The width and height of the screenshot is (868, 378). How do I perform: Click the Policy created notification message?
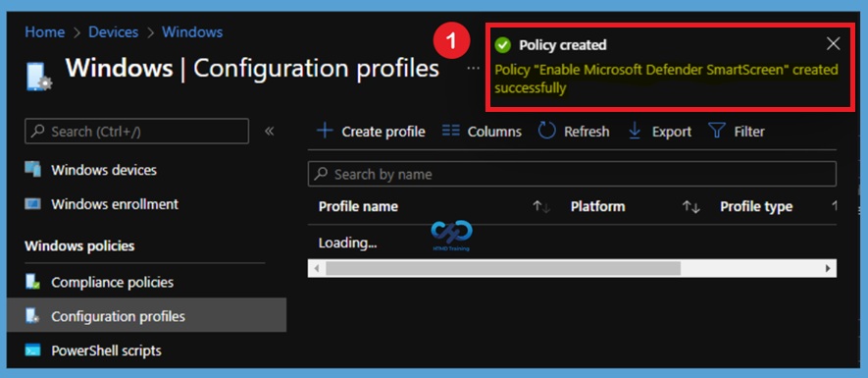click(666, 79)
